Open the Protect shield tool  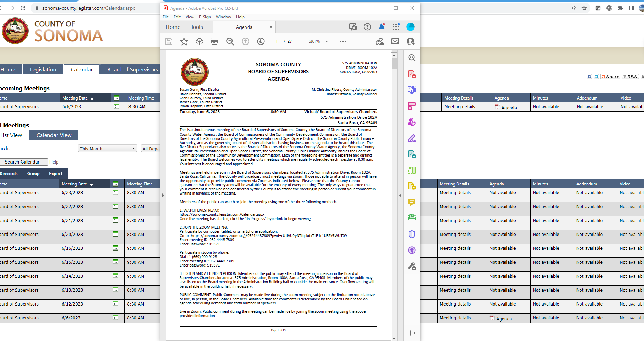412,234
